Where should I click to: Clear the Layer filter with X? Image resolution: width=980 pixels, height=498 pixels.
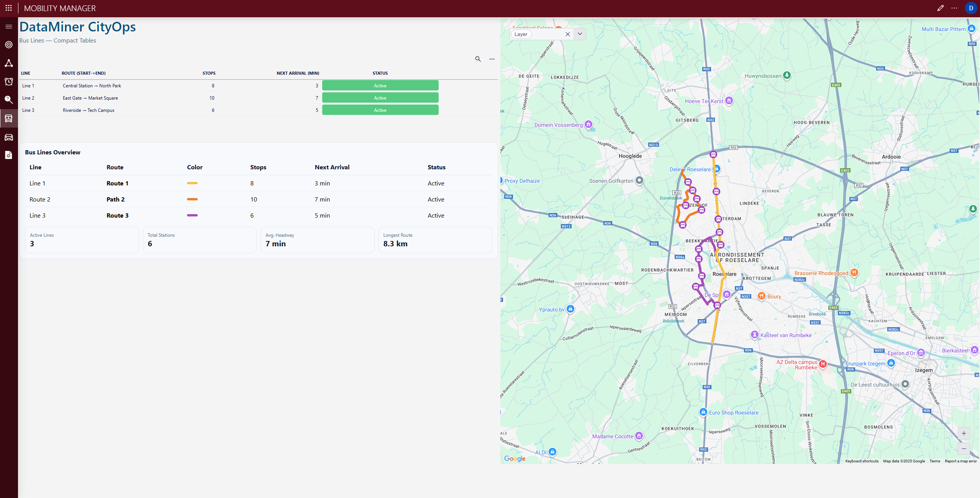[567, 34]
